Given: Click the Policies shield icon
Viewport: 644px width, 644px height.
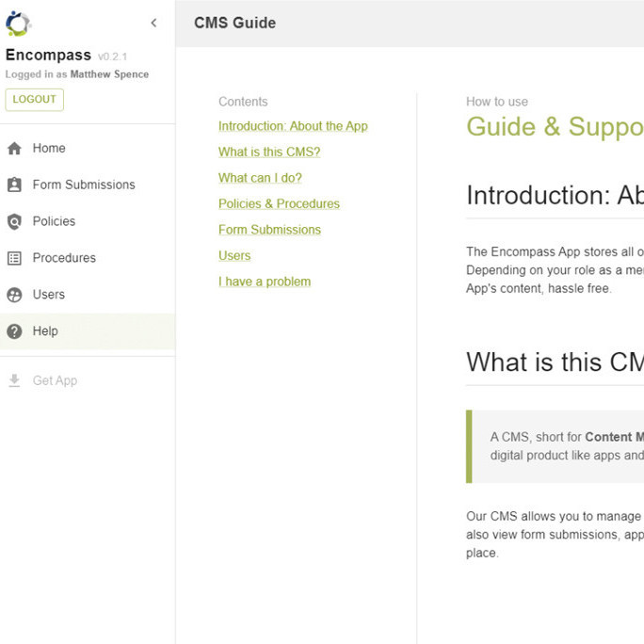Looking at the screenshot, I should coord(14,222).
